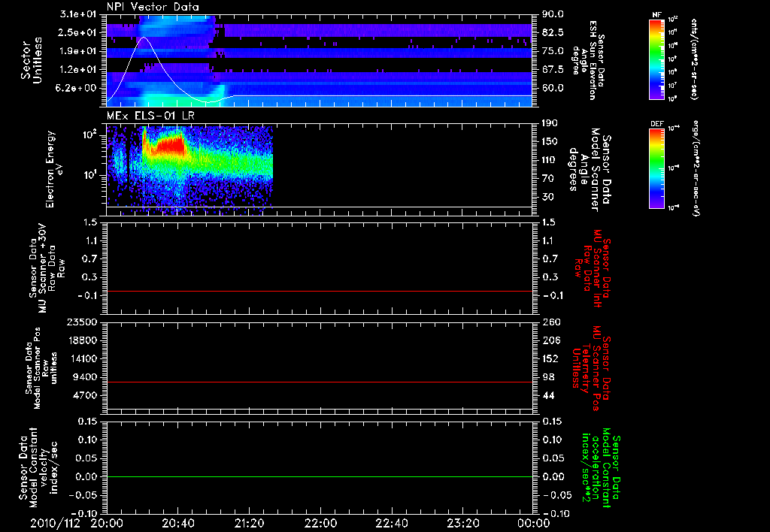
Task: Click the 9400 scanner position axis value
Action: [85, 377]
